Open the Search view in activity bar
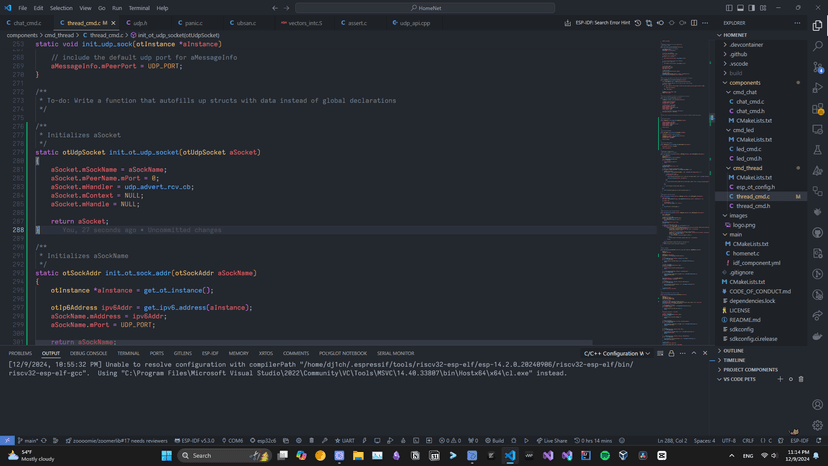The height and width of the screenshot is (466, 828). tap(817, 46)
